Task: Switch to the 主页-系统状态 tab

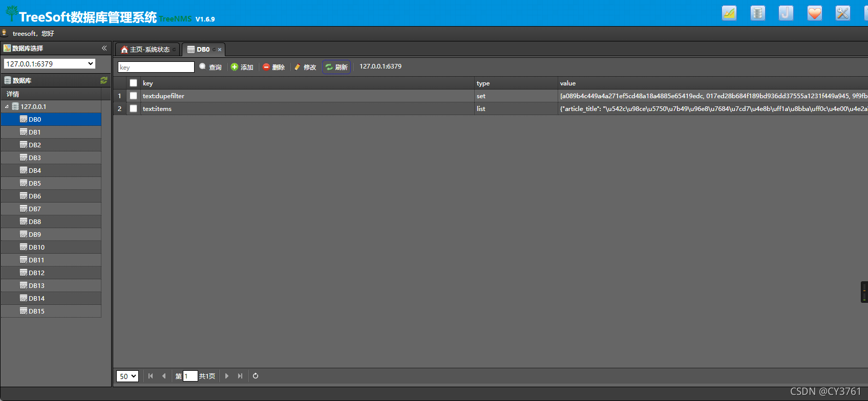Action: pyautogui.click(x=147, y=50)
